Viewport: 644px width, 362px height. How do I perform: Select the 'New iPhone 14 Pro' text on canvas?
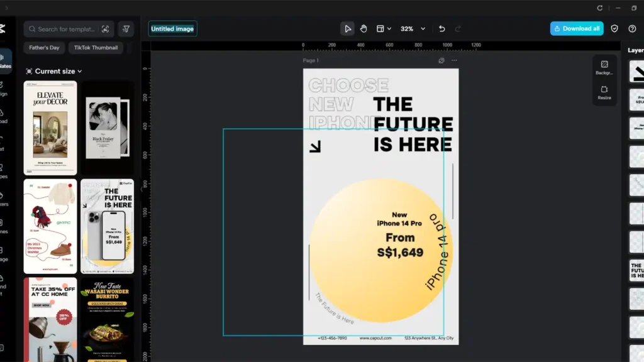click(399, 219)
